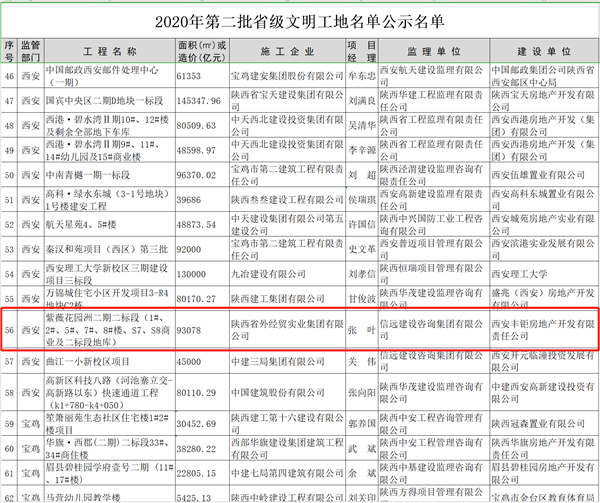Viewport: 600px width, 503px height.
Task: Select the cell "西安伍雄置业有限公司"
Action: click(544, 175)
